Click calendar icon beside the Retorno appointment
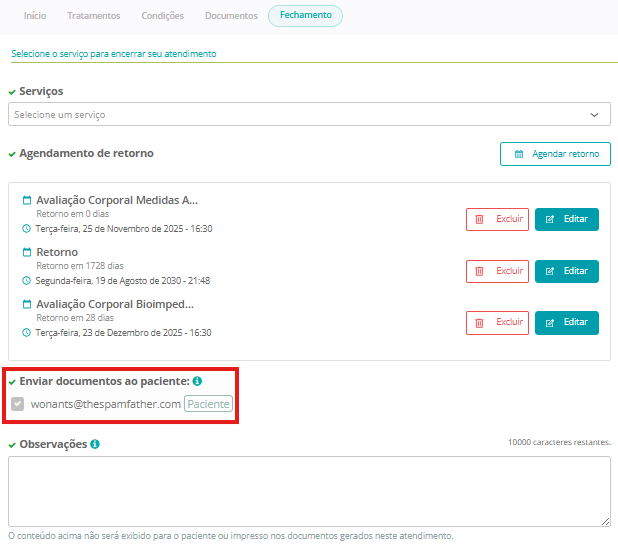This screenshot has width=618, height=552. tap(27, 252)
